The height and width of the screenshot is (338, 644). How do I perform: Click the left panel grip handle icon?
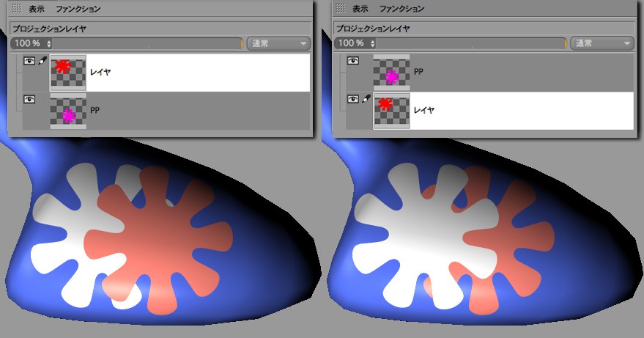pyautogui.click(x=16, y=8)
